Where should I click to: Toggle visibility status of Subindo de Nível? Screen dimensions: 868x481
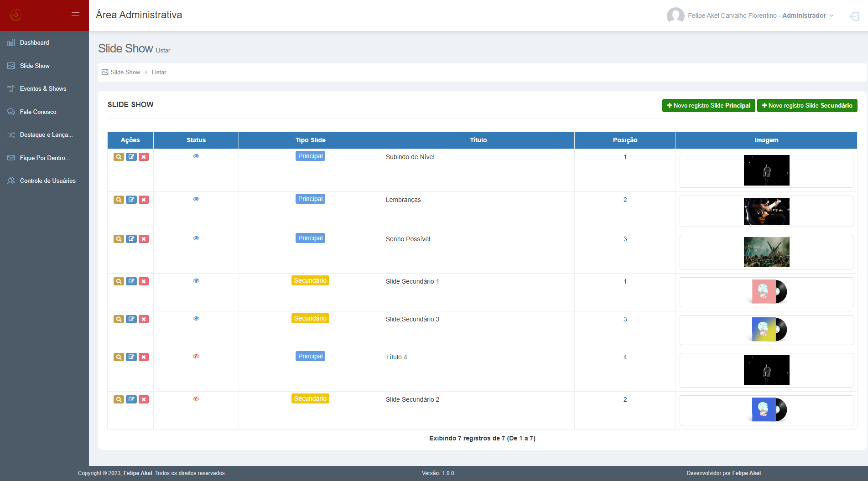[x=196, y=156]
